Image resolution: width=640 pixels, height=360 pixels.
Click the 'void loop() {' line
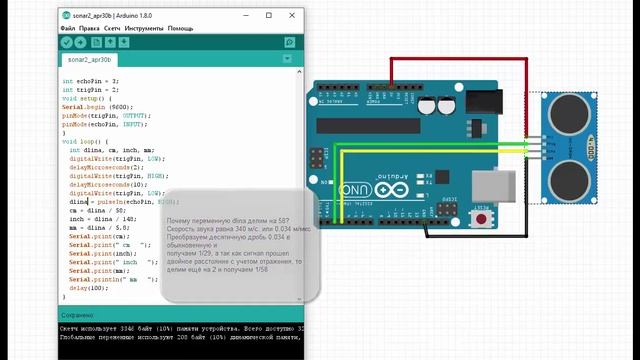click(x=85, y=142)
